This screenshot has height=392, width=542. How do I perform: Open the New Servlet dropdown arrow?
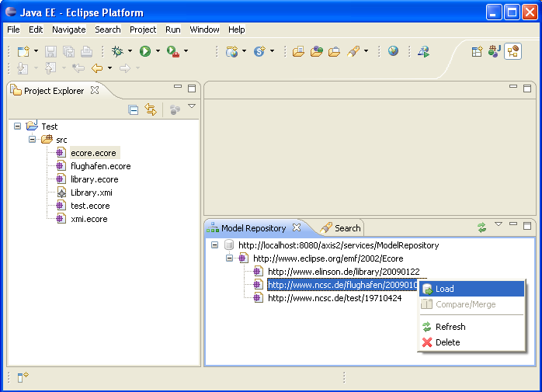272,51
